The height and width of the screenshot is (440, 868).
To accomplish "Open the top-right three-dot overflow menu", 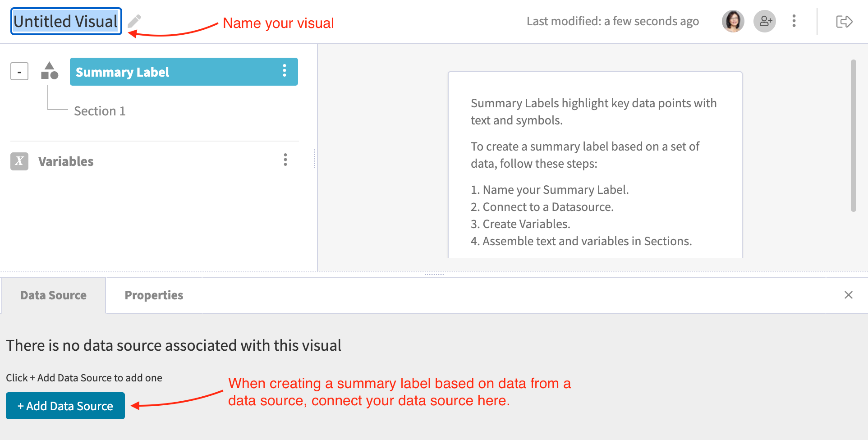I will (794, 21).
